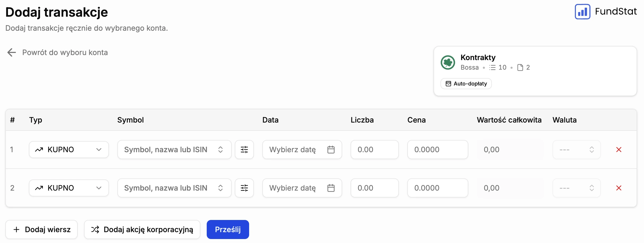This screenshot has height=243, width=644.
Task: Click the transaction list count icon
Action: [492, 67]
